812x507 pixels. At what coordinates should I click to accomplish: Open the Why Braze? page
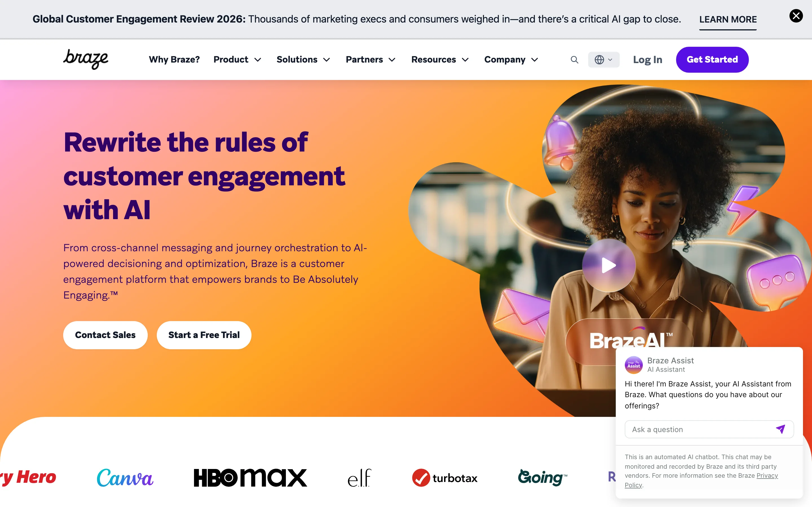pos(174,60)
